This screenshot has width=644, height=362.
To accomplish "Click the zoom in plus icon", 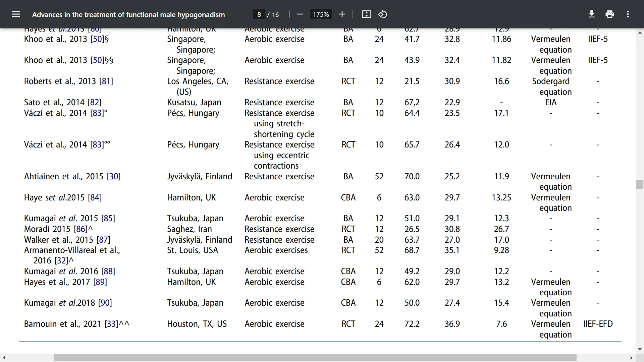I will 342,14.
